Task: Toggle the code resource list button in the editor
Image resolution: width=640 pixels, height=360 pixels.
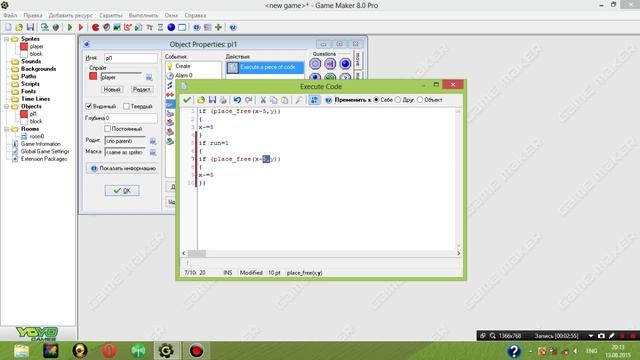Action: pos(314,100)
